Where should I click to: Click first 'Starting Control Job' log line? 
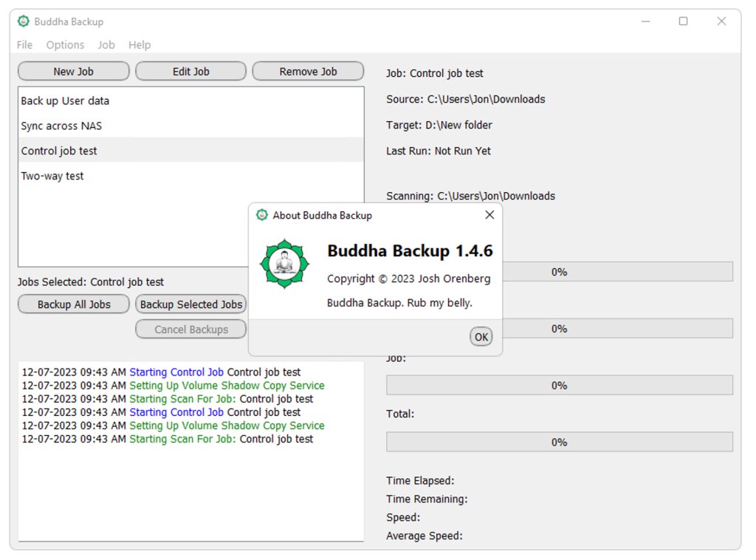click(161, 372)
